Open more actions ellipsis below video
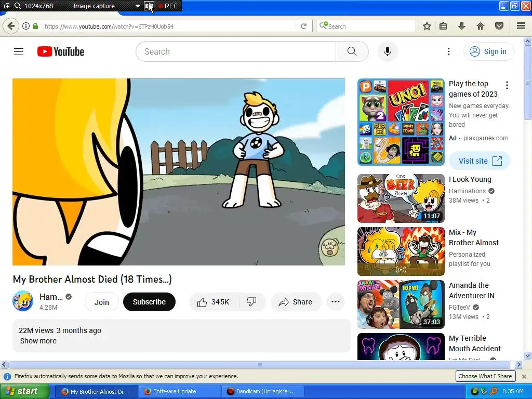The height and width of the screenshot is (399, 532). pyautogui.click(x=335, y=302)
